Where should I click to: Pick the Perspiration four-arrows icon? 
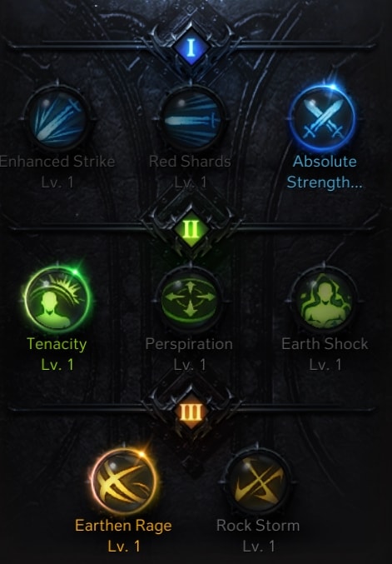point(190,299)
